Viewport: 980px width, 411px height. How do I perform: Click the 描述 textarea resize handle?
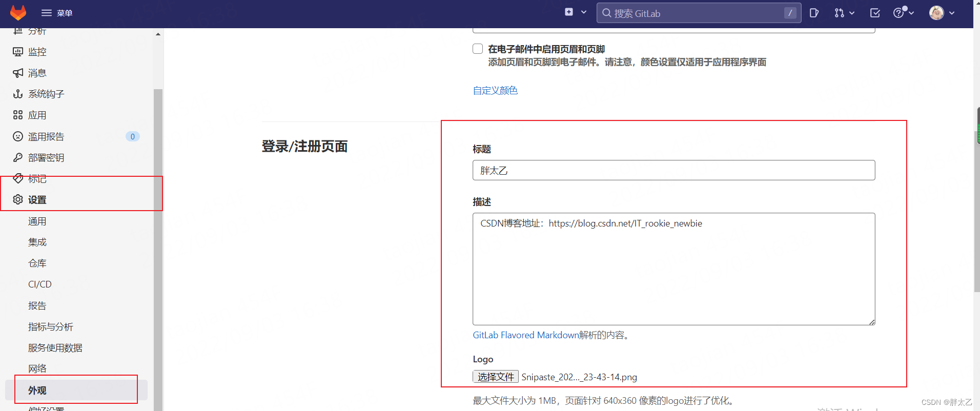coord(872,322)
